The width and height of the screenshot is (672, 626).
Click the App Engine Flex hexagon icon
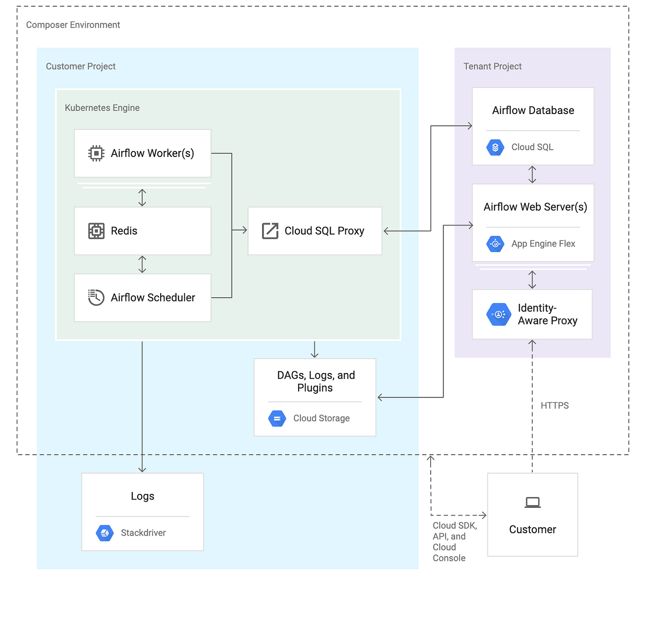point(495,244)
